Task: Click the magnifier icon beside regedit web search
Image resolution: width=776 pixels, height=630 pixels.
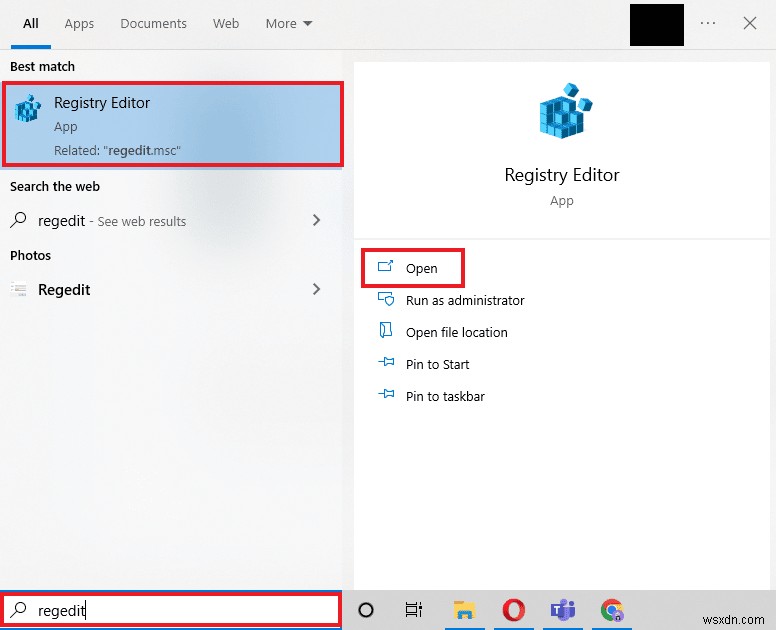Action: tap(18, 220)
